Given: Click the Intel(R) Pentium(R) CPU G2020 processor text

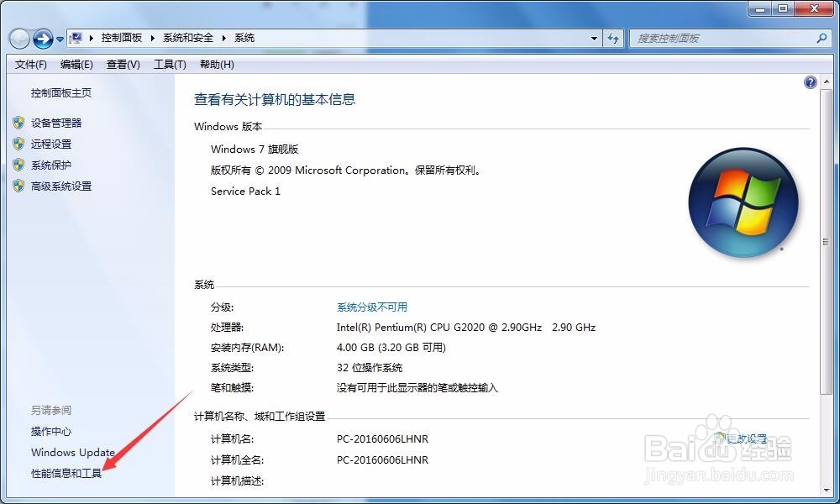Looking at the screenshot, I should click(x=466, y=327).
